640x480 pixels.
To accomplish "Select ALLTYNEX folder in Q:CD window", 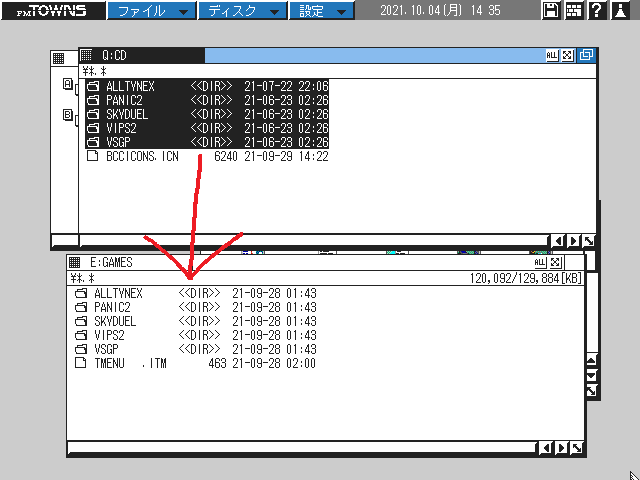I will coord(207,86).
